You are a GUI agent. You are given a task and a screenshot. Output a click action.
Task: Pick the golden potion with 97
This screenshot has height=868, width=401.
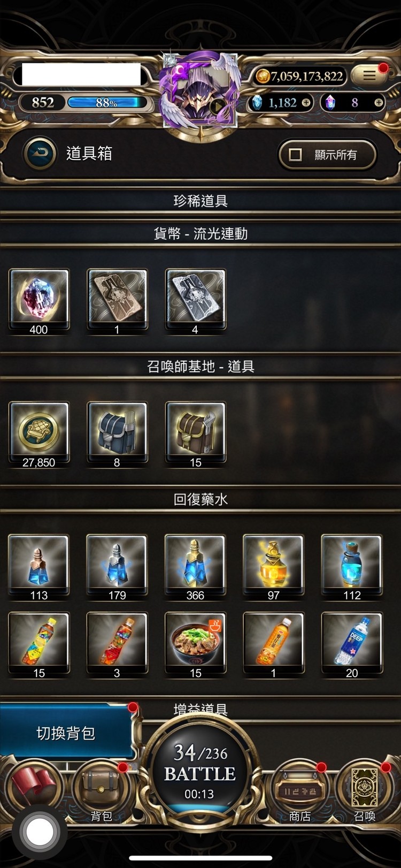[x=273, y=568]
